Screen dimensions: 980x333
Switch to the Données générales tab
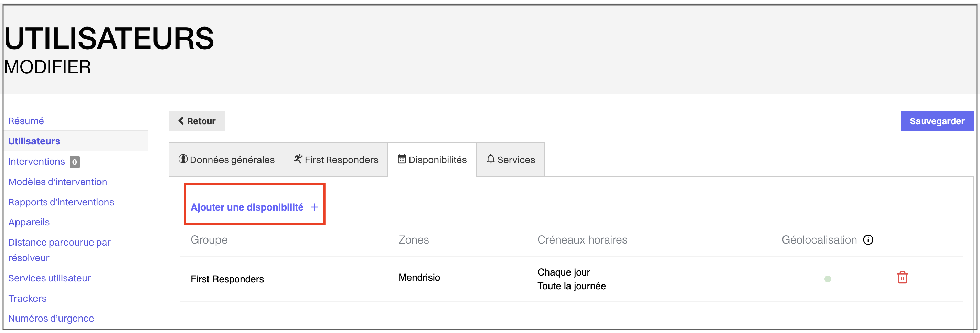pyautogui.click(x=226, y=160)
